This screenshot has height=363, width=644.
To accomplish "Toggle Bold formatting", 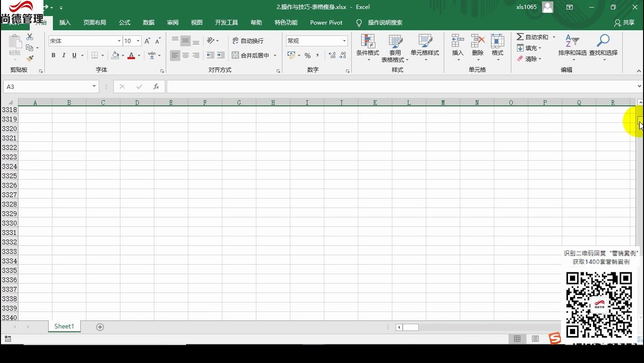I will (53, 55).
